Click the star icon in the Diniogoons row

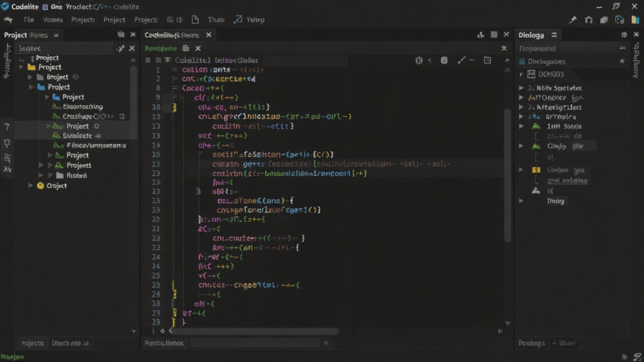(x=622, y=61)
